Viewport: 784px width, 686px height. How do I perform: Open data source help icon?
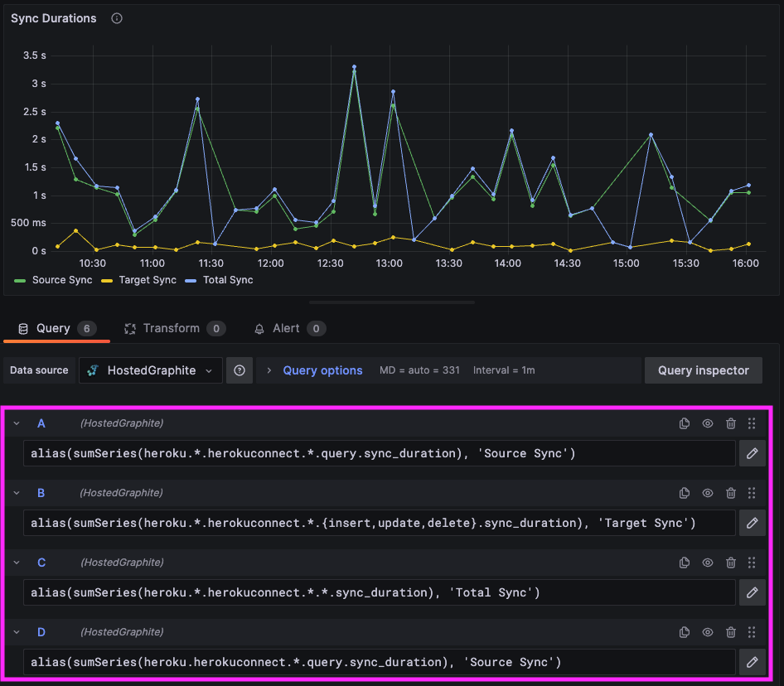coord(240,370)
